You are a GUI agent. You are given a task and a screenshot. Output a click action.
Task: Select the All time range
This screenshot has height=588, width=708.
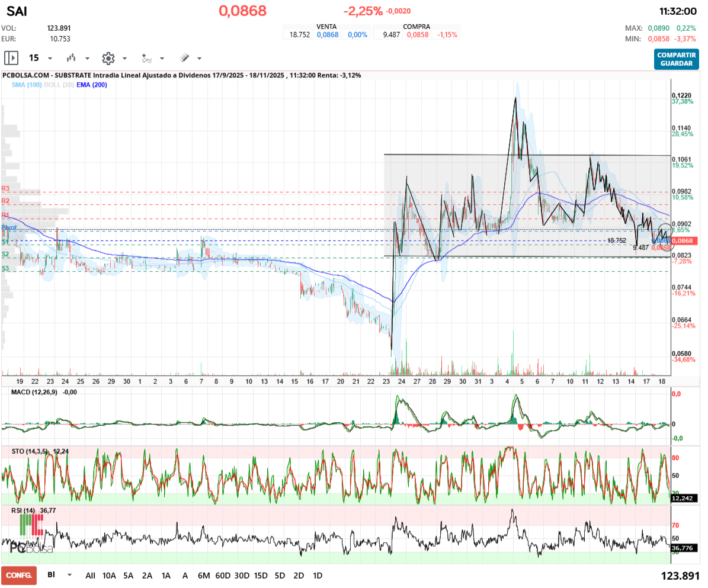point(90,575)
